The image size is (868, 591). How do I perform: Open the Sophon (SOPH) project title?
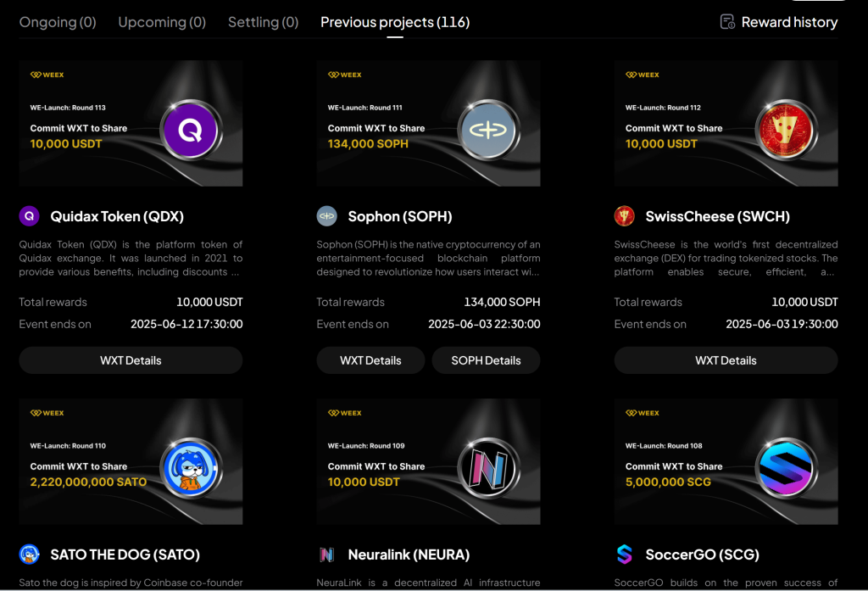point(400,216)
